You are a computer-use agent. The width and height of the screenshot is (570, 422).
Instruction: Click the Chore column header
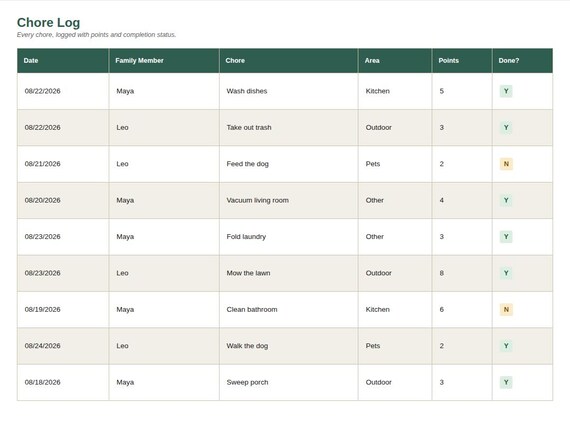coord(289,61)
